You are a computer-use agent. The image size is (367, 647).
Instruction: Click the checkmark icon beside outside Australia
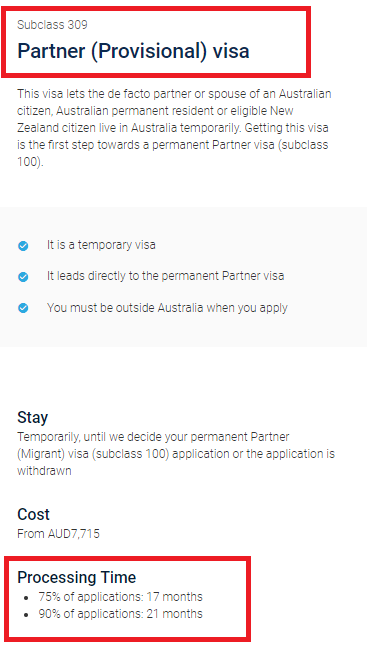pos(23,308)
